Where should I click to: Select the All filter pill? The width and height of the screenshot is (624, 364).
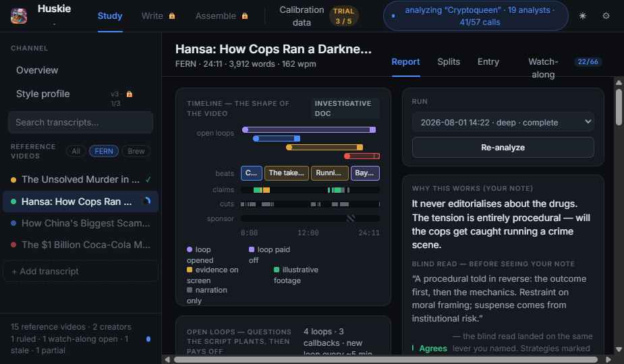pyautogui.click(x=76, y=151)
